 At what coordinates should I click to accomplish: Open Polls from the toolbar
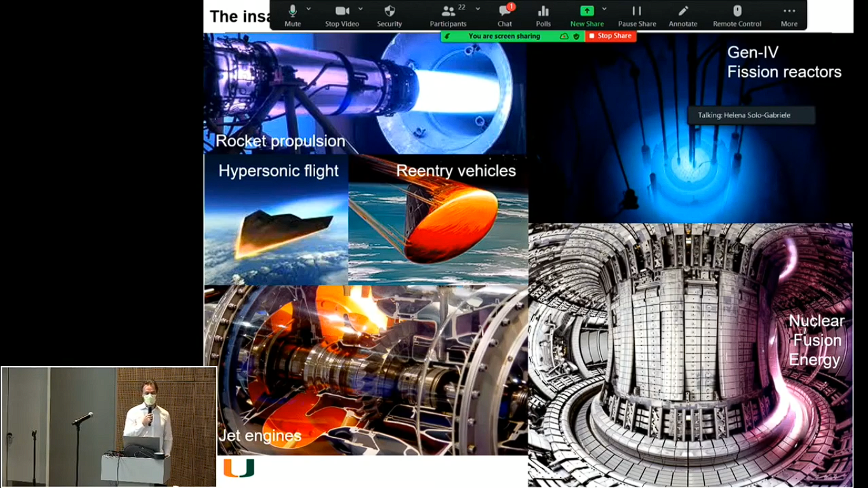(x=543, y=15)
